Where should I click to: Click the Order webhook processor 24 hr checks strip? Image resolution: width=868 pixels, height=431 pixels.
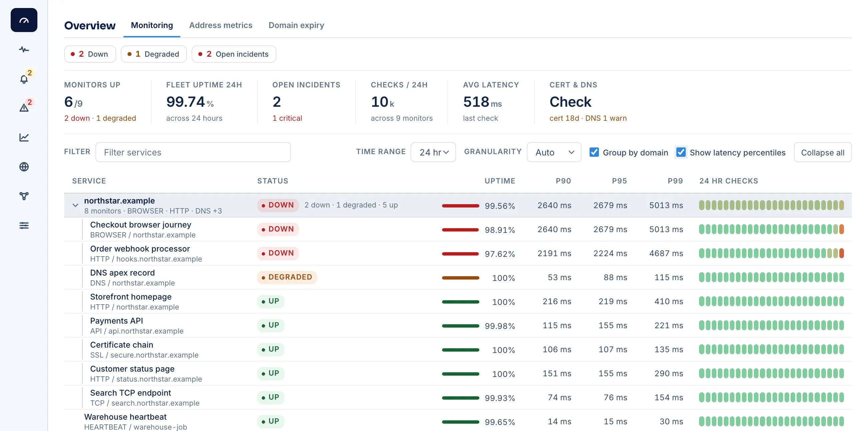(771, 253)
